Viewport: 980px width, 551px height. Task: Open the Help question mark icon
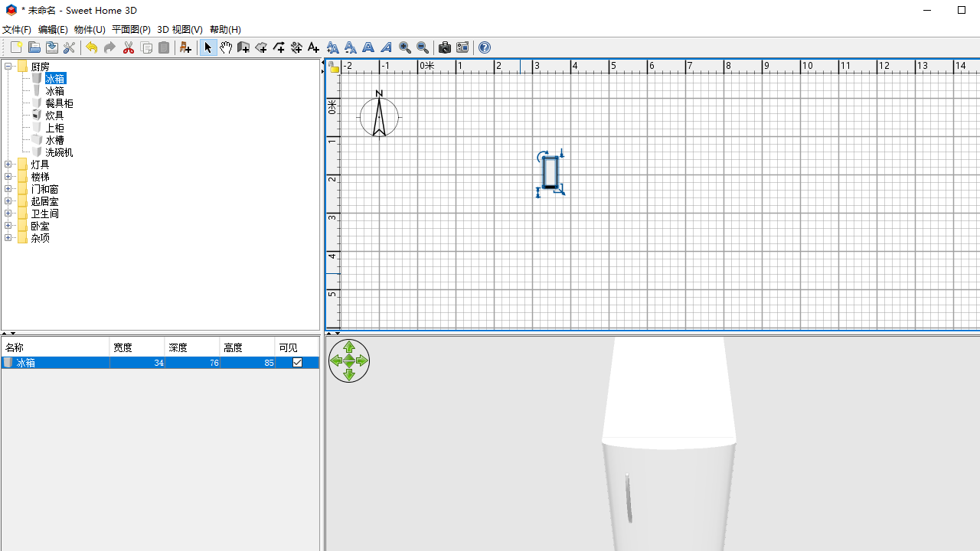click(484, 47)
